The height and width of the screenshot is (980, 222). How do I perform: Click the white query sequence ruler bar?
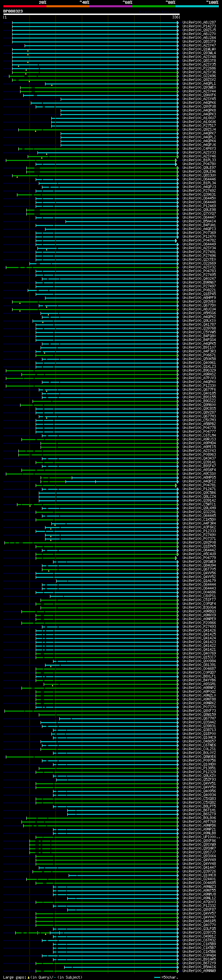(x=92, y=14)
